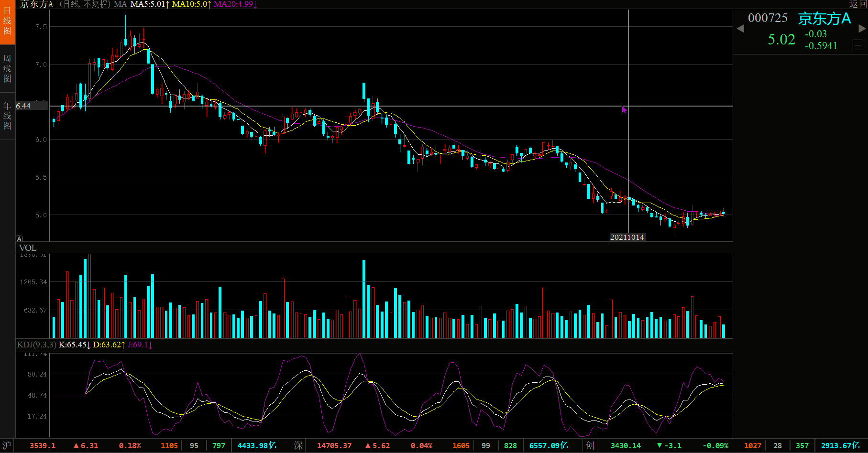Go to previous stock with left arrow
The height and width of the screenshot is (453, 868).
click(740, 29)
